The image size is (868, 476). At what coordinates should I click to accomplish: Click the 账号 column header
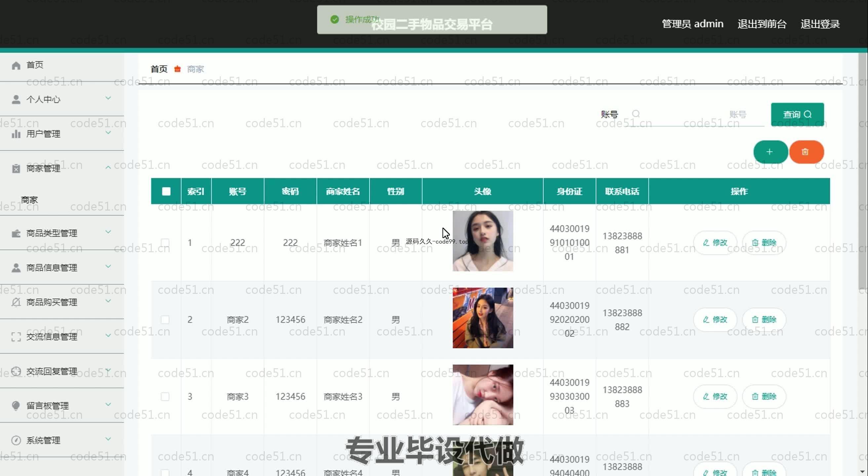point(238,191)
